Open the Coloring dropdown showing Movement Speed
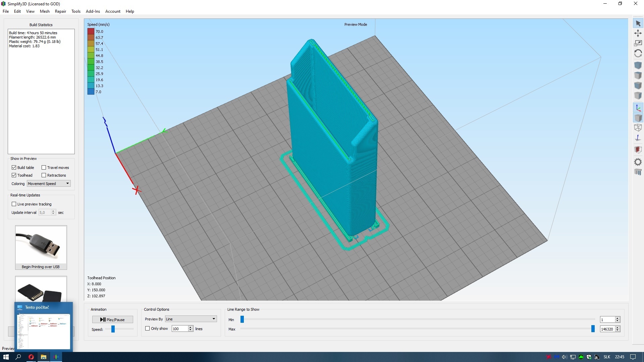Viewport: 644px width, 362px height. [48, 183]
